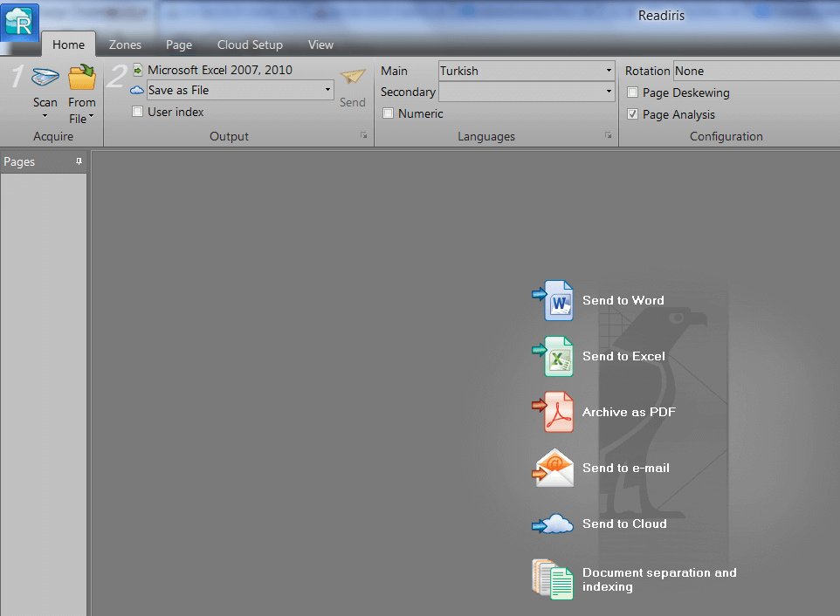
Task: Enable Page Deskewing checkbox
Action: click(x=633, y=92)
